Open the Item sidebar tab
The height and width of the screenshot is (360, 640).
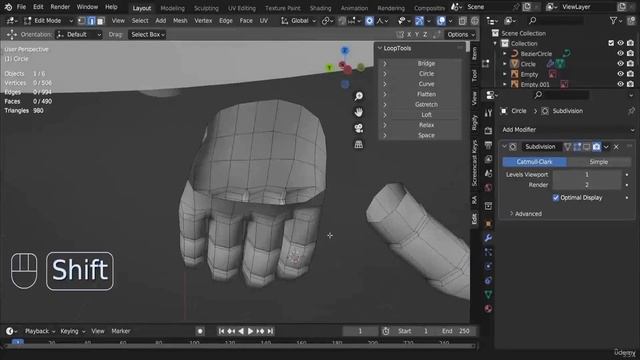(475, 53)
